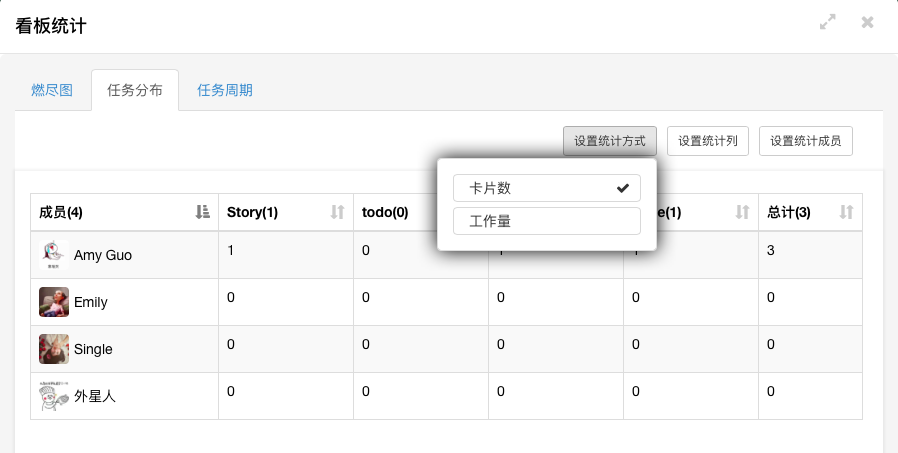Screen dimensions: 898x453
Task: Sort by the 总计 column arrows
Action: click(846, 212)
